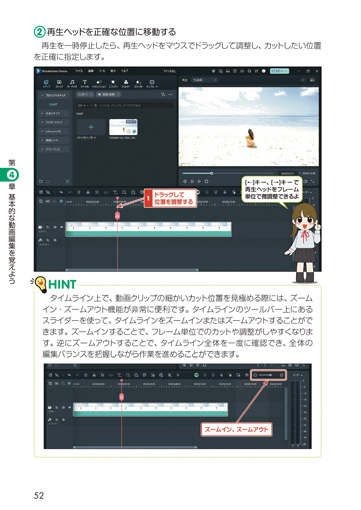This screenshot has height=510, width=361.
Task: Click the highlighted zoom slider in HINT timeline
Action: 268,375
